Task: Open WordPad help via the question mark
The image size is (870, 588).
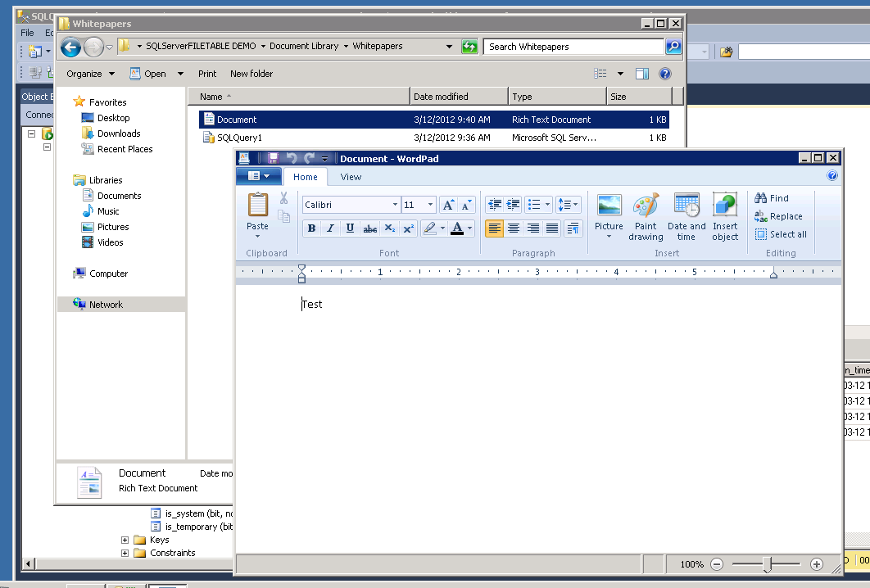Action: [x=832, y=176]
